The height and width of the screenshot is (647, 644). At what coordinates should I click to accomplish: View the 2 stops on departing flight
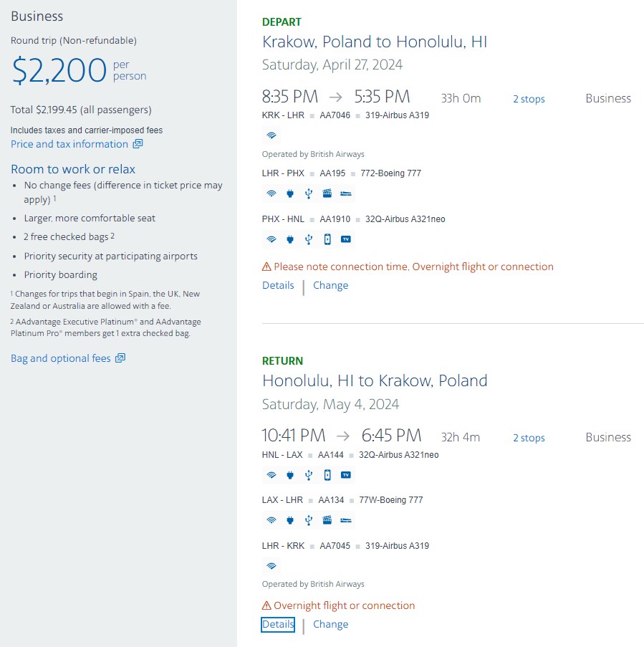[x=529, y=99]
